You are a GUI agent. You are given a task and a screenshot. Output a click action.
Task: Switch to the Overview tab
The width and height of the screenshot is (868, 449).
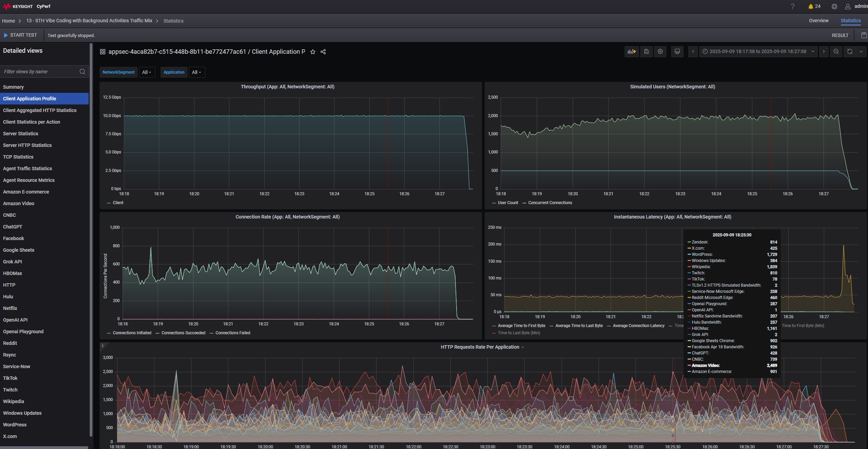coord(818,21)
